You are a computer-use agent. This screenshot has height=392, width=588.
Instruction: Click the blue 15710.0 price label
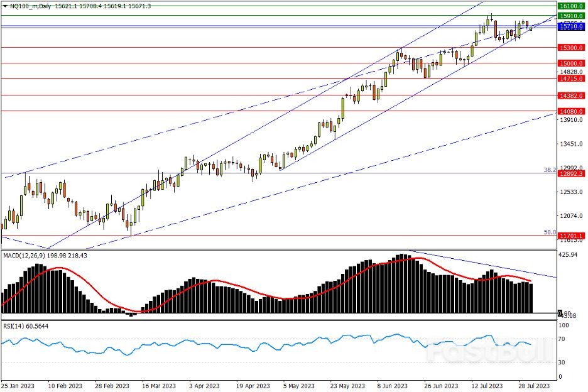point(572,27)
